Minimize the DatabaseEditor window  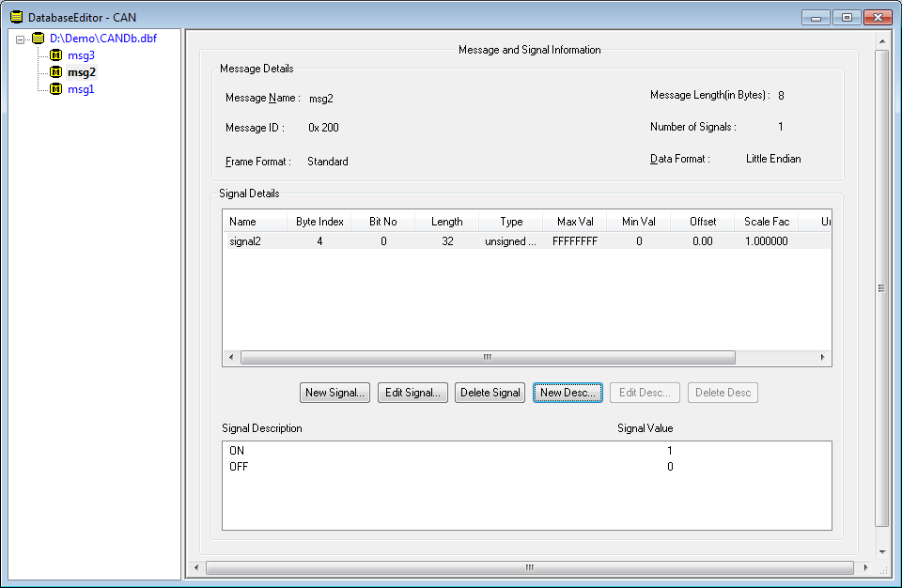pos(816,17)
